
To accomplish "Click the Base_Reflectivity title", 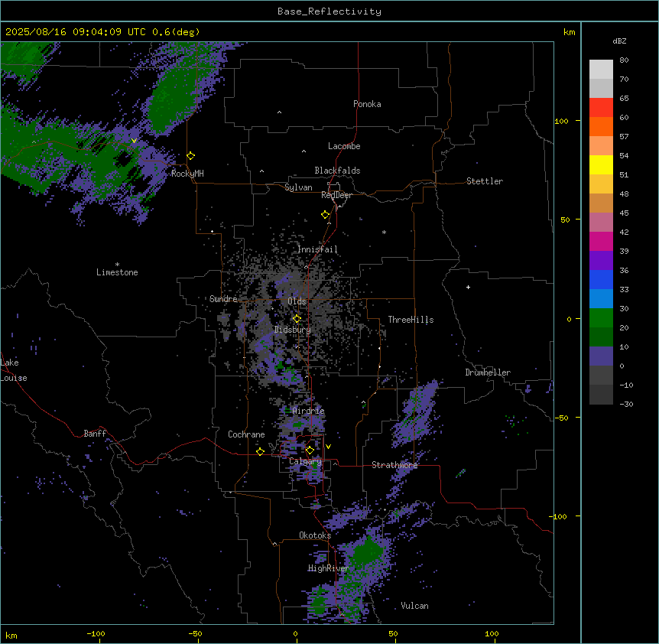I will [329, 11].
